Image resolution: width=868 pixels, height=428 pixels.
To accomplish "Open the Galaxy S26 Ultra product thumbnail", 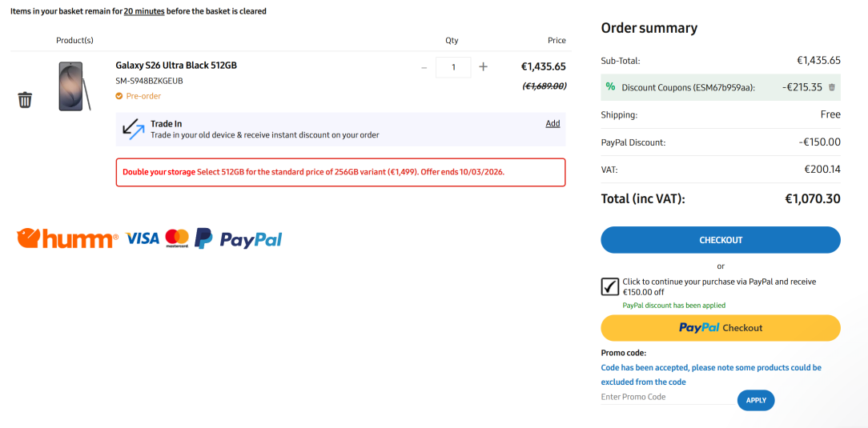I will pyautogui.click(x=73, y=86).
